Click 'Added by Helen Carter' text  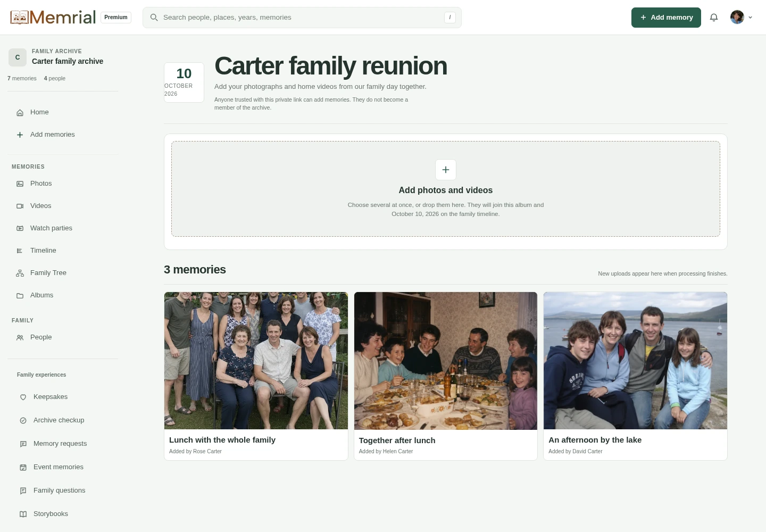[x=386, y=451]
